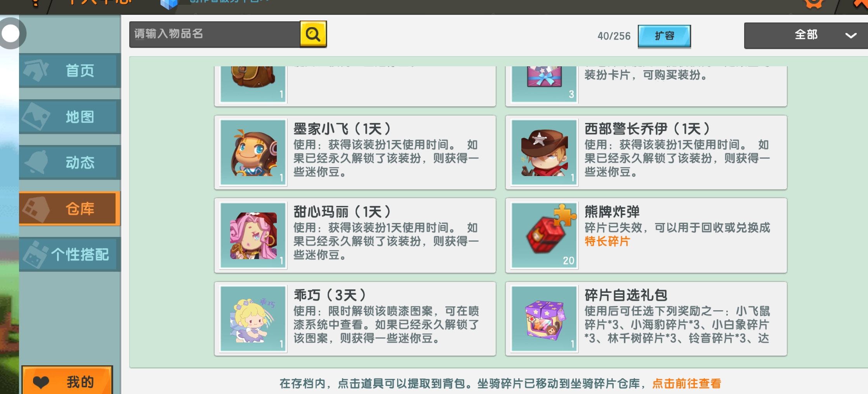Screen dimensions: 868x394
Task: Expand the filter list using the chevron arrow
Action: coord(851,36)
